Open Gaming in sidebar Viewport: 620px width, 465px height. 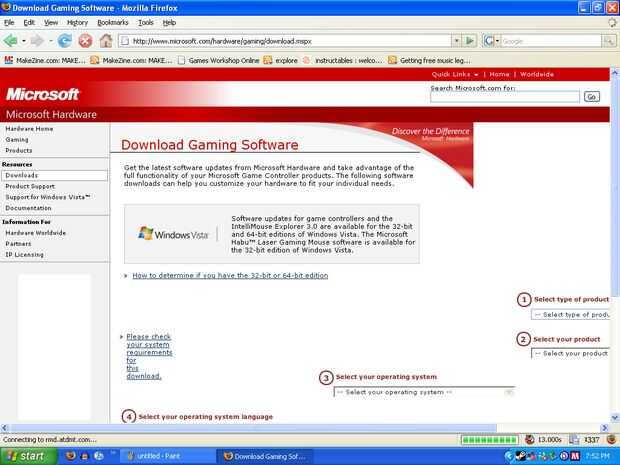click(x=17, y=140)
